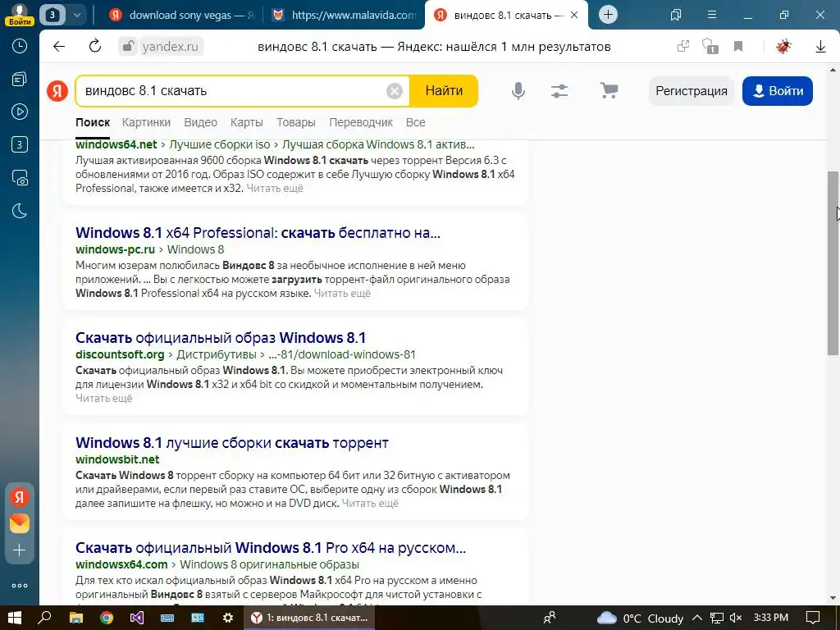Show hidden tray icons chevron
The image size is (840, 630).
[x=697, y=618]
